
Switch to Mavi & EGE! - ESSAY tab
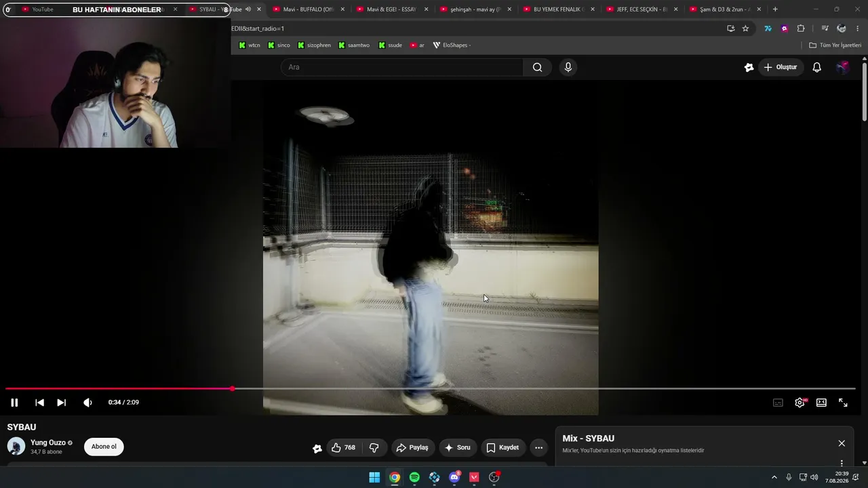[x=392, y=9]
